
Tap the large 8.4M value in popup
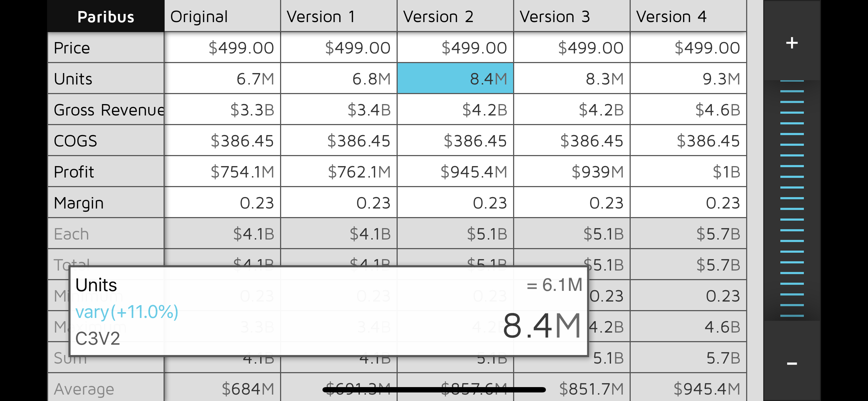(x=542, y=326)
